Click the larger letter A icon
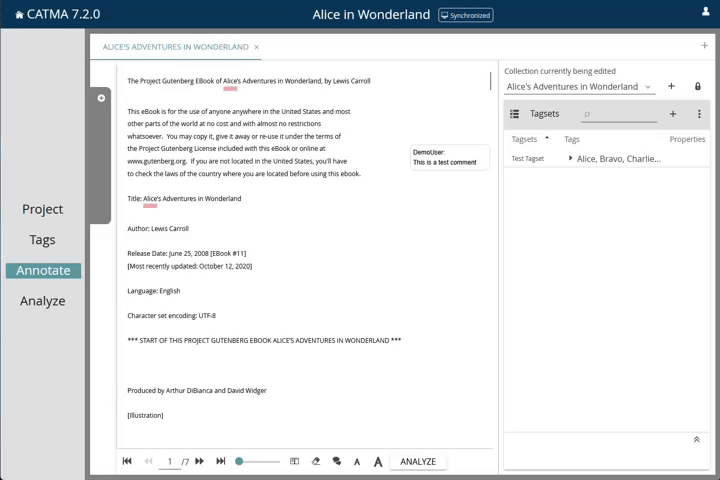Screen dimensions: 720x480 (x=378, y=462)
